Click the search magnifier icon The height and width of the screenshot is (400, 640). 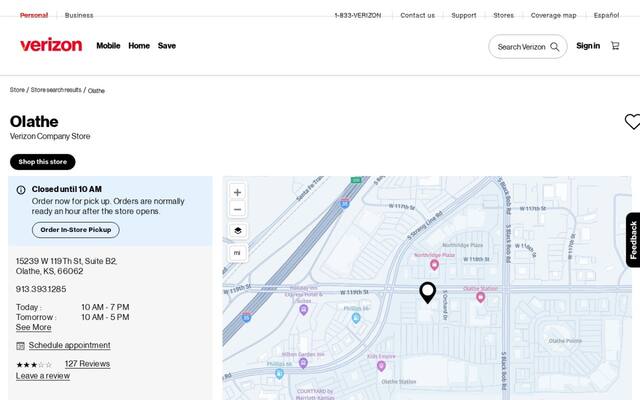(x=555, y=47)
